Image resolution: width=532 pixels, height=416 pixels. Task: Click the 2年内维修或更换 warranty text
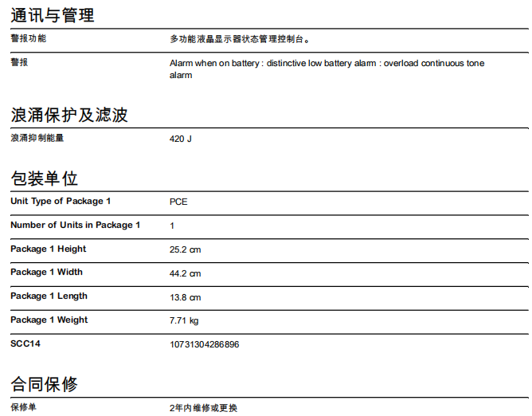pos(203,408)
